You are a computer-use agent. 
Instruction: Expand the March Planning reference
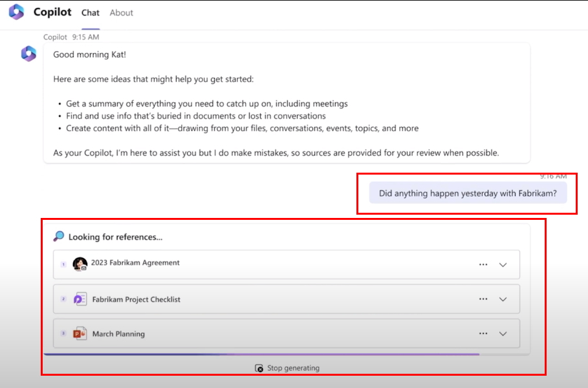tap(503, 334)
